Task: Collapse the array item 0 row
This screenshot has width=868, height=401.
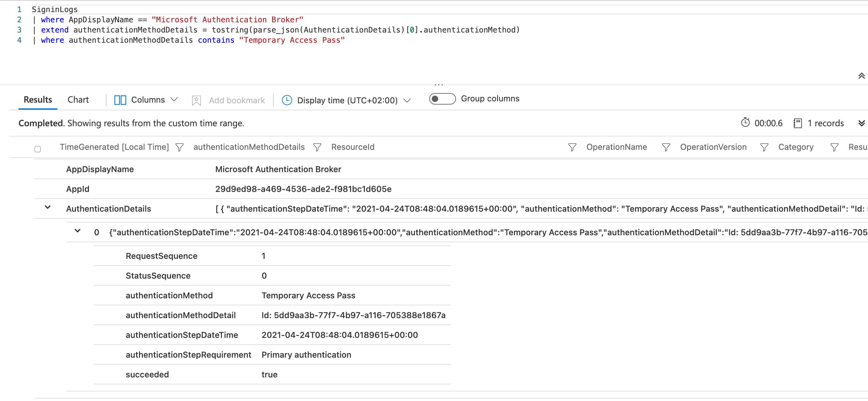Action: click(x=77, y=231)
